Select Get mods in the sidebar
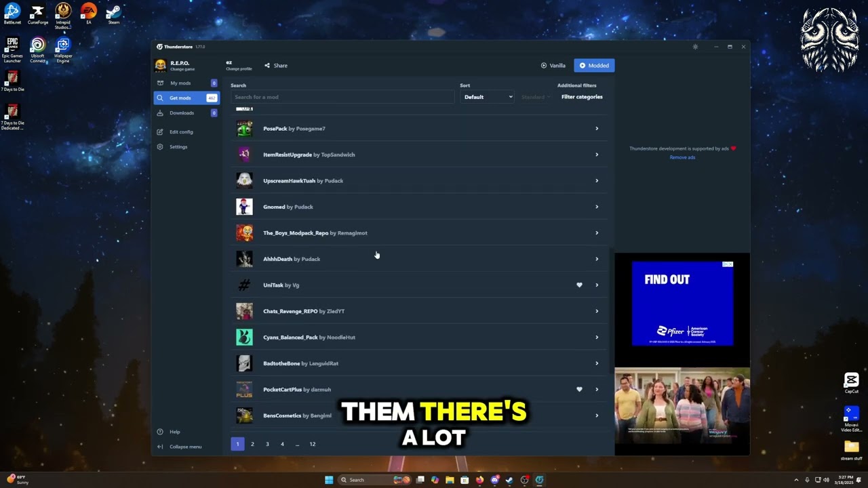This screenshot has height=488, width=868. point(186,98)
